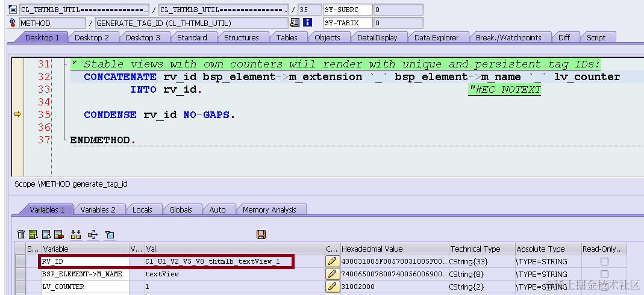The height and width of the screenshot is (295, 644).
Task: Select the Auto tab
Action: (217, 210)
